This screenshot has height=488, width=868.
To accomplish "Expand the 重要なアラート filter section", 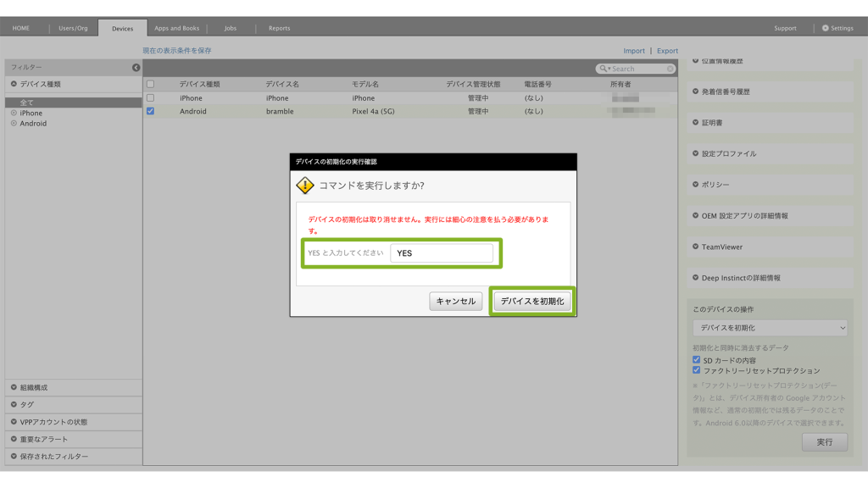I will tap(14, 439).
